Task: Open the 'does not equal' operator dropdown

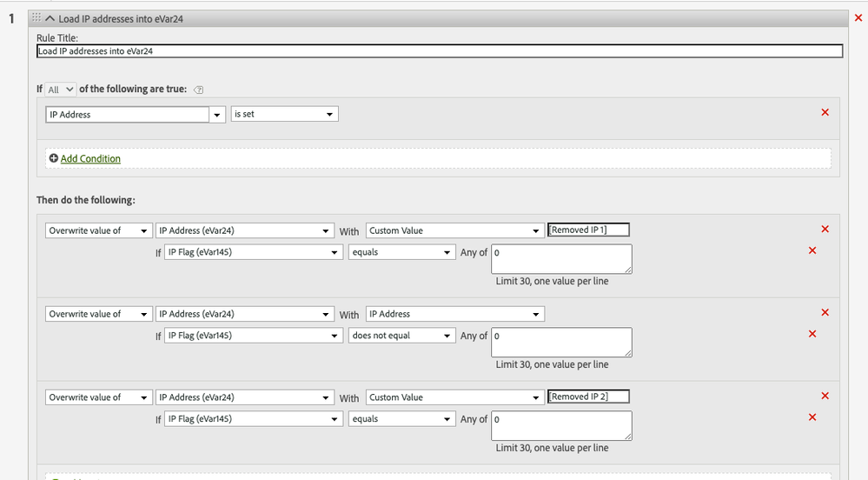Action: (401, 336)
